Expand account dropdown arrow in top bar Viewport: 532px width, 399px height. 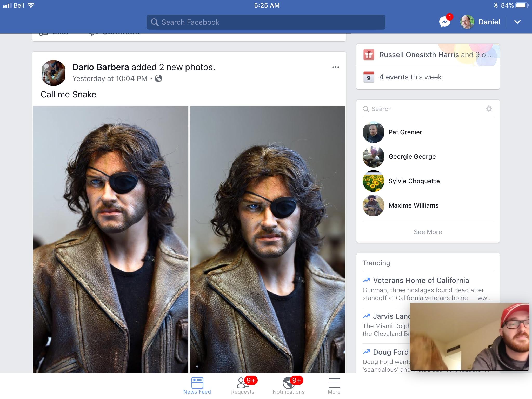517,22
